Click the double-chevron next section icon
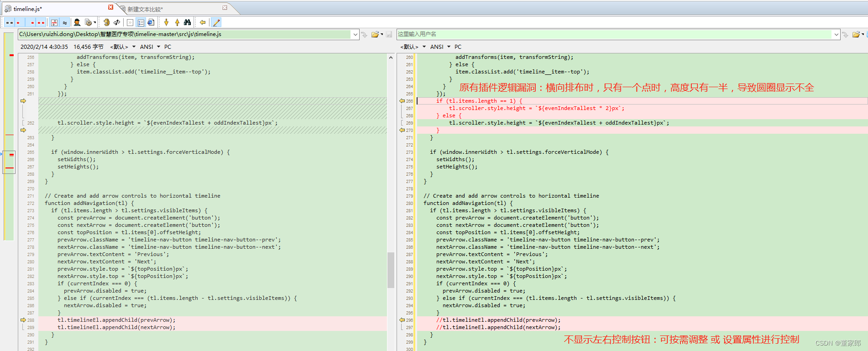The image size is (868, 351). click(x=130, y=22)
